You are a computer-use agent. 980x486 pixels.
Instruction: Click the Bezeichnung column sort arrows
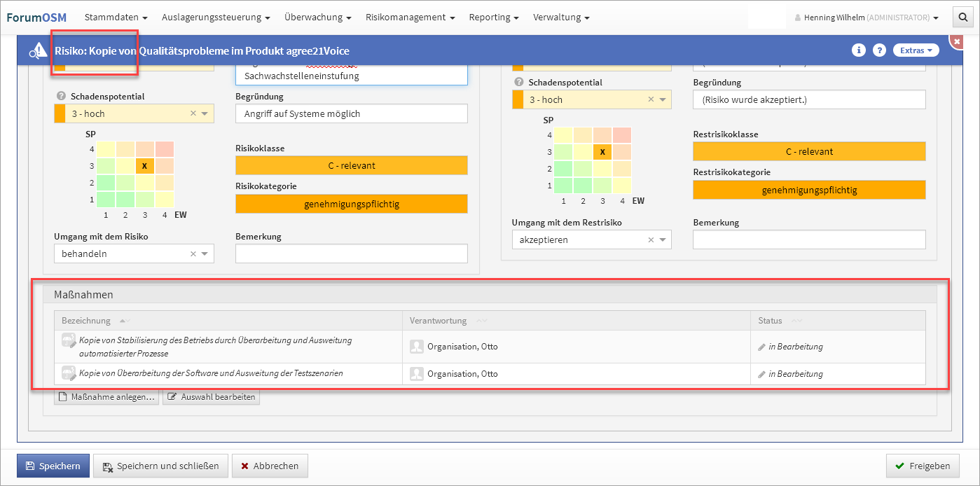(125, 321)
